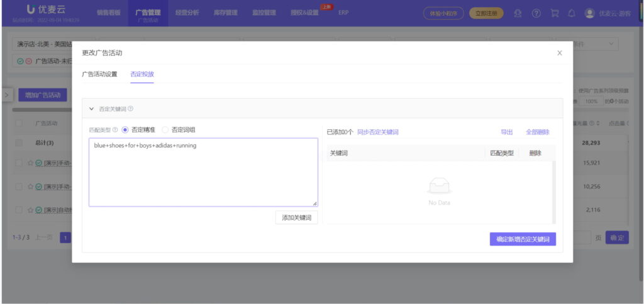644x304 pixels.
Task: Click help icon next to 匹配类型
Action: [x=115, y=130]
